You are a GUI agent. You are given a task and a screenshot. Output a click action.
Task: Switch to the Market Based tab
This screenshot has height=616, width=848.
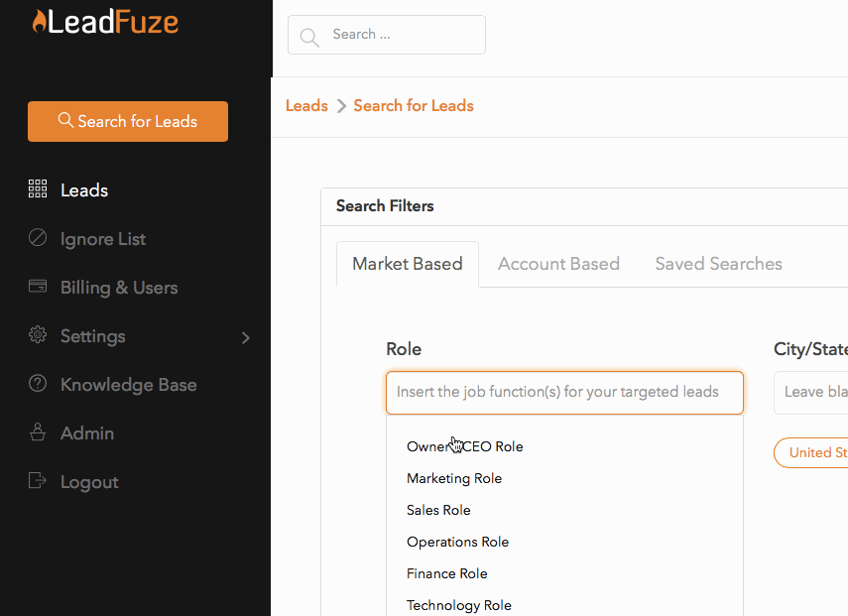(x=408, y=264)
